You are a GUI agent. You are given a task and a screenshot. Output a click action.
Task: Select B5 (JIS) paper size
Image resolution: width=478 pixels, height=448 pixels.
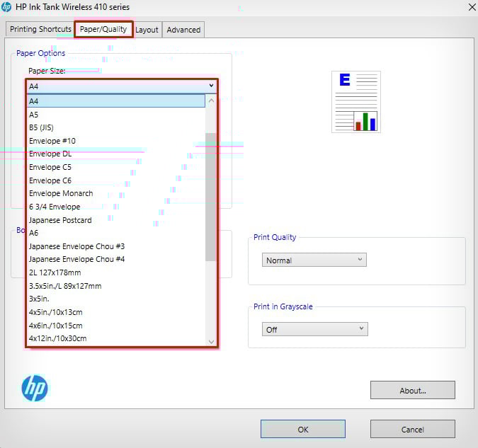click(x=116, y=127)
